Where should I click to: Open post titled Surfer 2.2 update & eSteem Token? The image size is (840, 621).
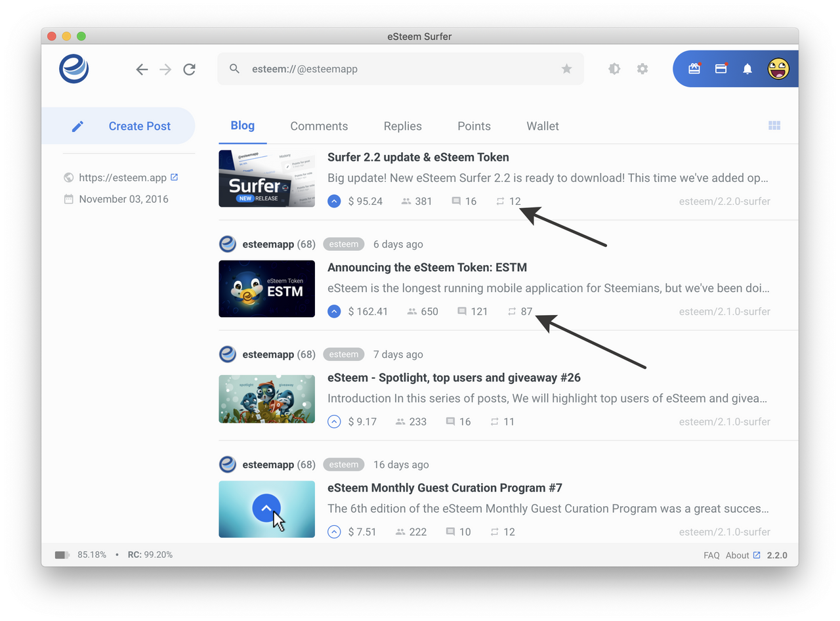418,157
